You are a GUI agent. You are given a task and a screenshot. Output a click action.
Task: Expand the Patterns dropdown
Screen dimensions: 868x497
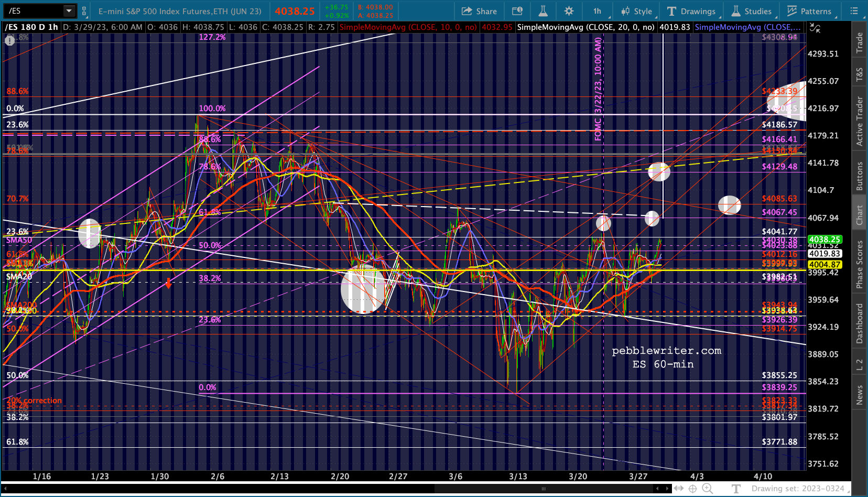click(x=809, y=11)
